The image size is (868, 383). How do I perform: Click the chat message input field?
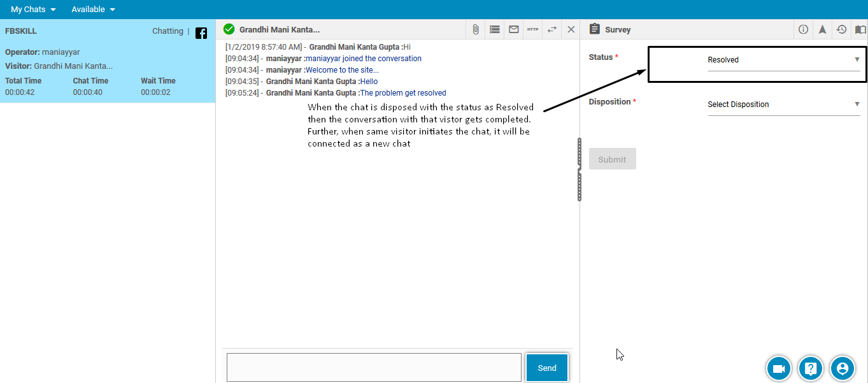coord(374,368)
